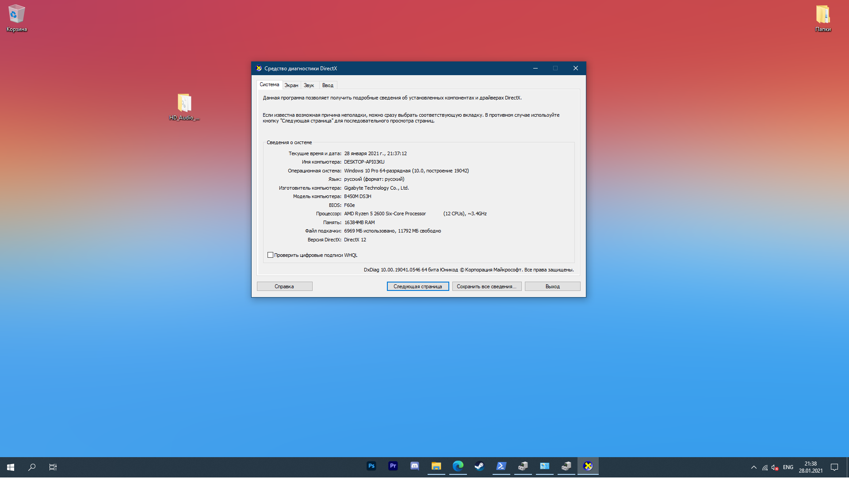Open the network status tray icon
This screenshot has height=504, width=849.
[x=765, y=467]
